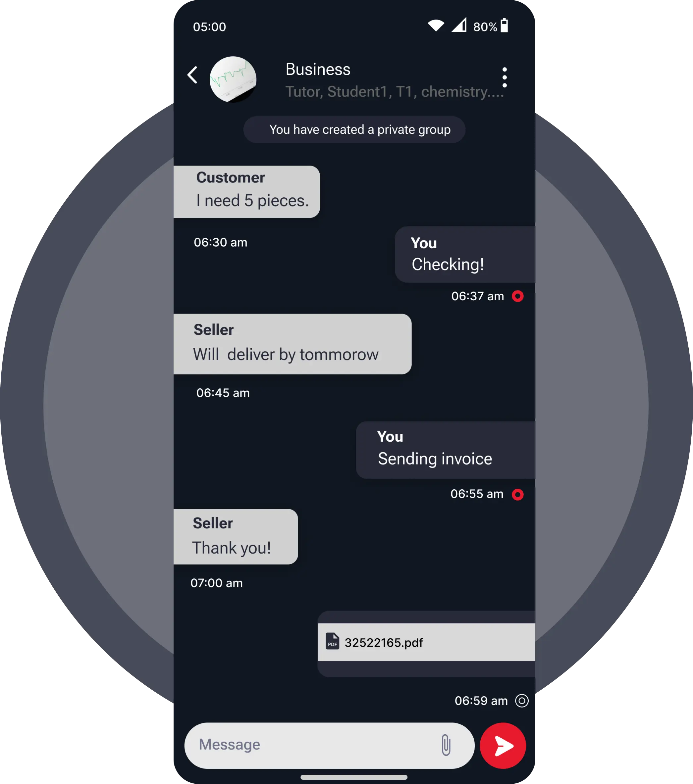
Task: Open the PDF file 32522165.pdf
Action: [x=425, y=642]
